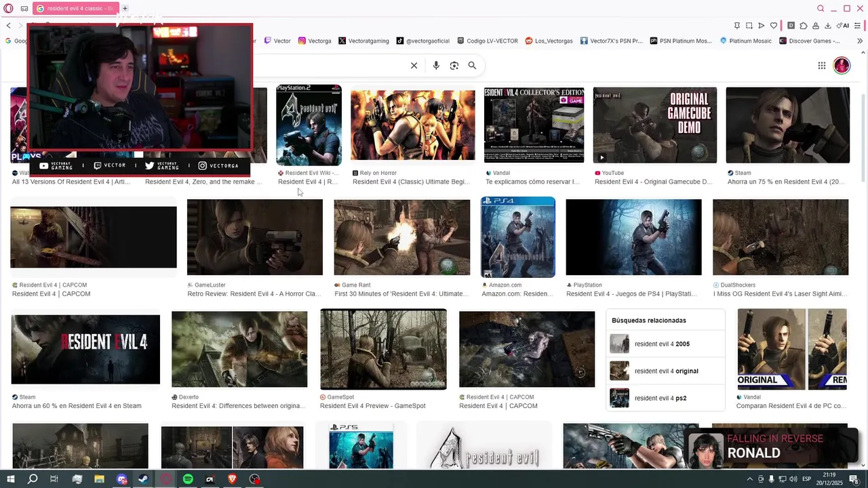Open OBS Studio from taskbar

point(254,479)
